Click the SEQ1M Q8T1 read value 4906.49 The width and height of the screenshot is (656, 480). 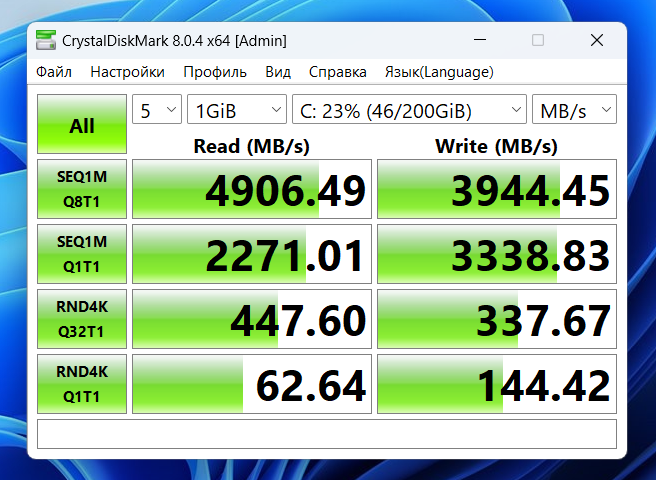[x=252, y=189]
